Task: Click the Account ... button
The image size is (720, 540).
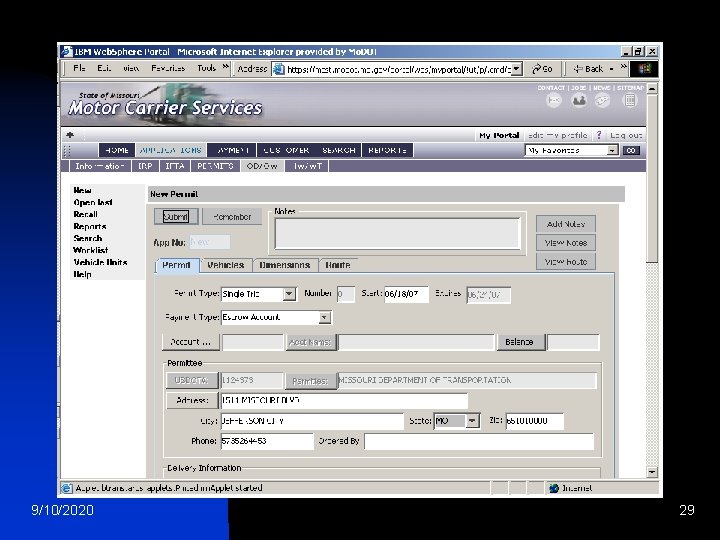Action: (x=191, y=342)
